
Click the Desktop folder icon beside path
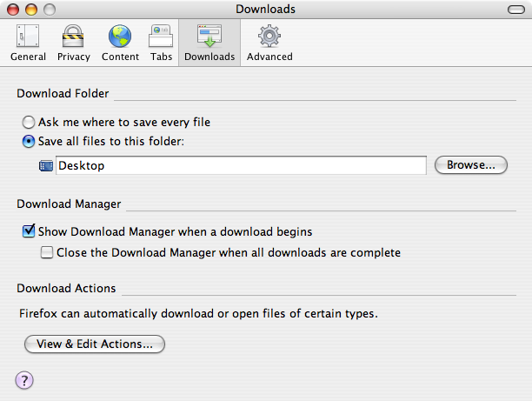[46, 165]
